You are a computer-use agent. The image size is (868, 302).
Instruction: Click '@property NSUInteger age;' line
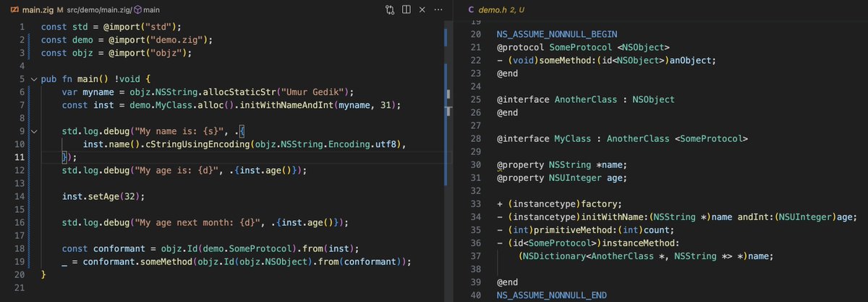coord(563,177)
